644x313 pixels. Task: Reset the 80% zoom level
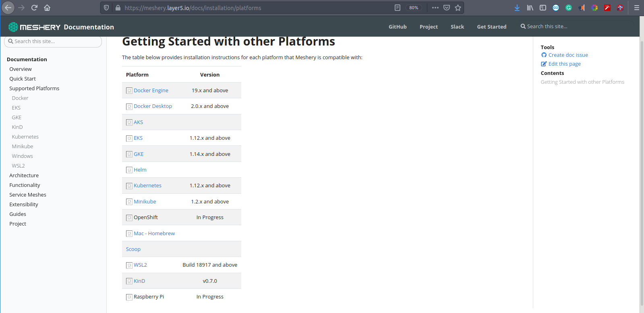(x=414, y=8)
